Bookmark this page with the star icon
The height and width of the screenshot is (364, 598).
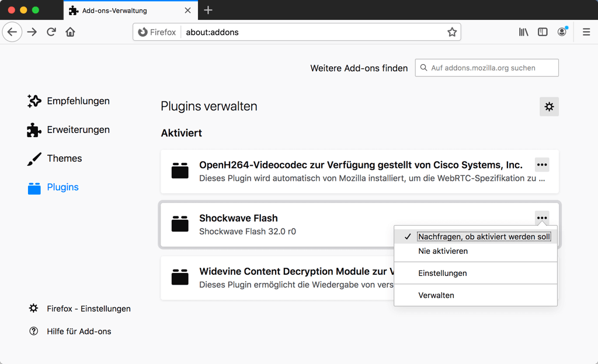tap(452, 32)
